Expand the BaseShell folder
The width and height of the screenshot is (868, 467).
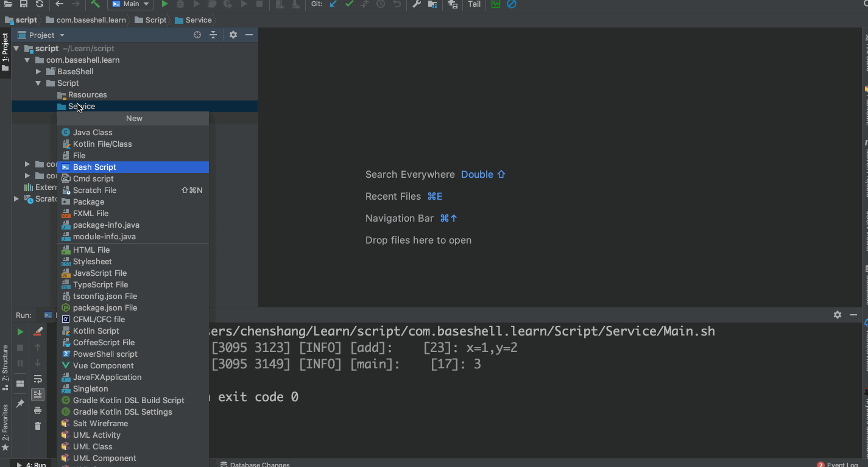[38, 72]
